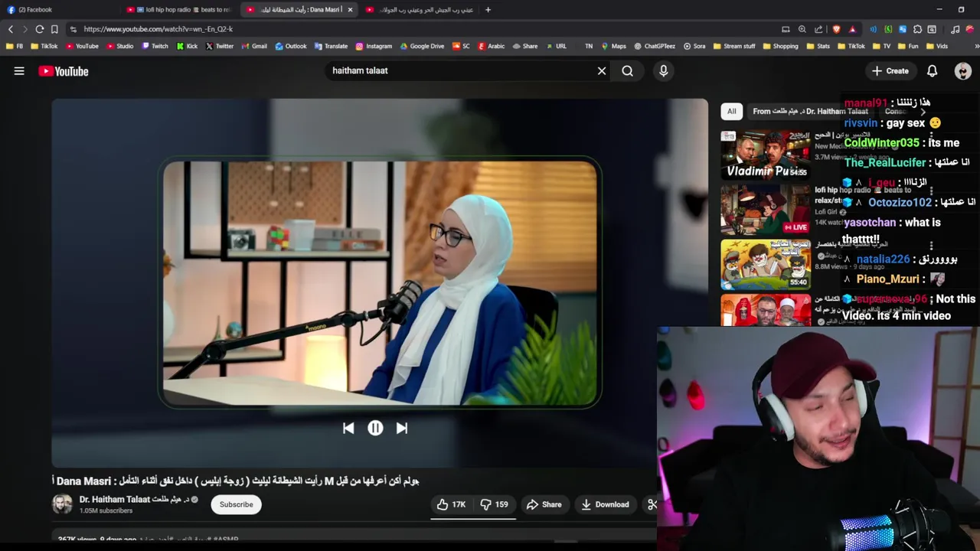Expand the Shopping bookmarks folder
Image resolution: width=980 pixels, height=551 pixels.
point(779,46)
